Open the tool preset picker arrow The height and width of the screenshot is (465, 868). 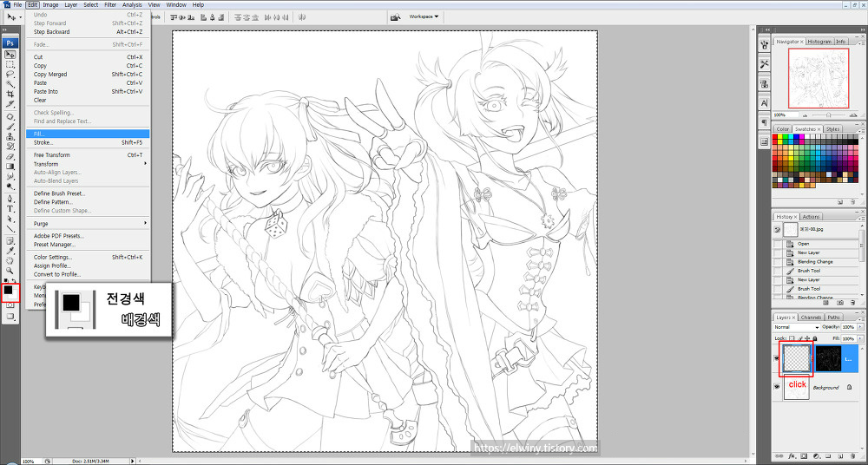point(21,17)
